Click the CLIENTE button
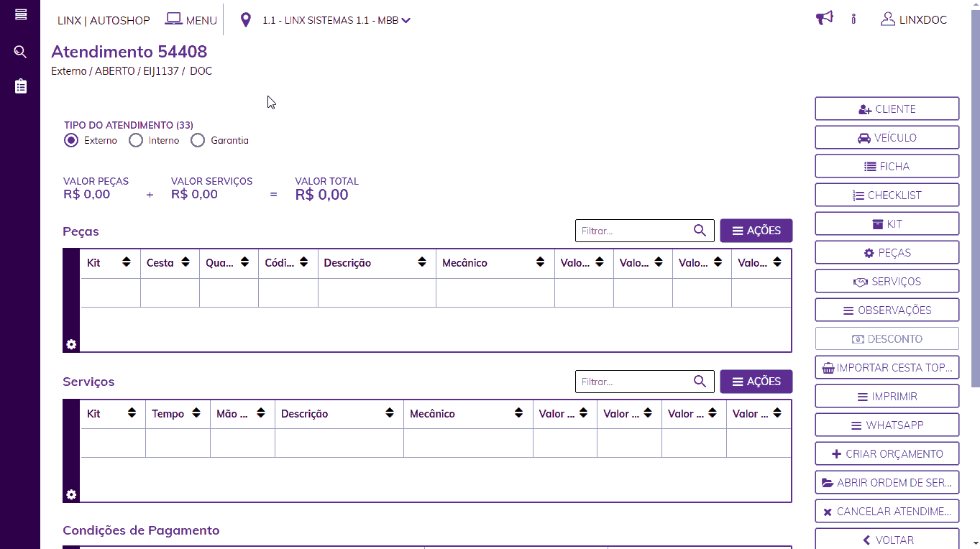Screen dimensions: 980x549 coord(887,109)
